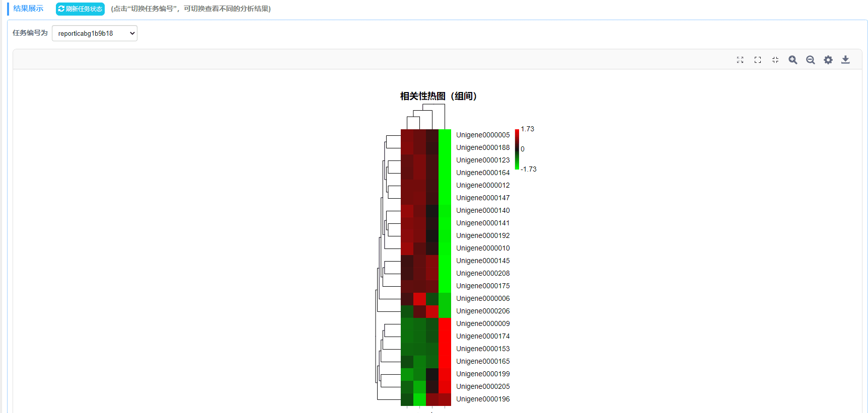Click bright green heatmap cell of Unigene0000005

coord(445,135)
